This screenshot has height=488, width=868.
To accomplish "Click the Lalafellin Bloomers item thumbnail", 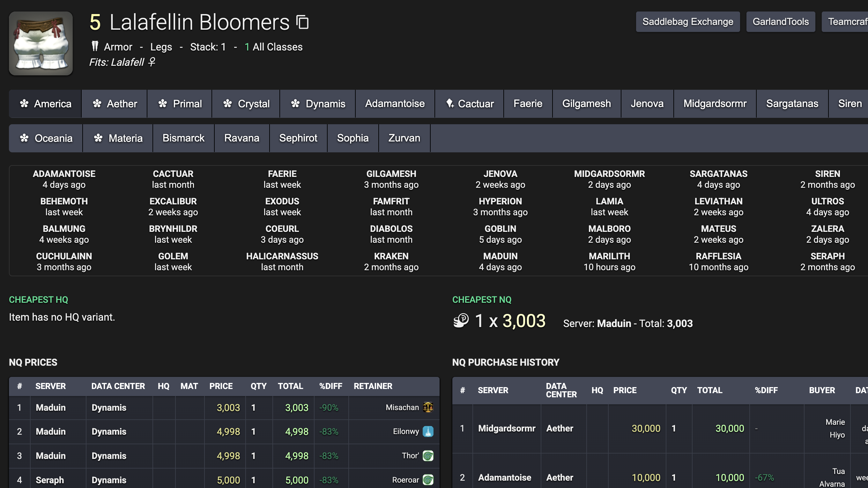I will click(41, 43).
